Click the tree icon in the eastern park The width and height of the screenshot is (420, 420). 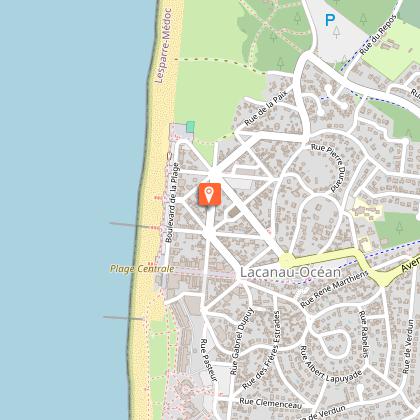click(399, 228)
